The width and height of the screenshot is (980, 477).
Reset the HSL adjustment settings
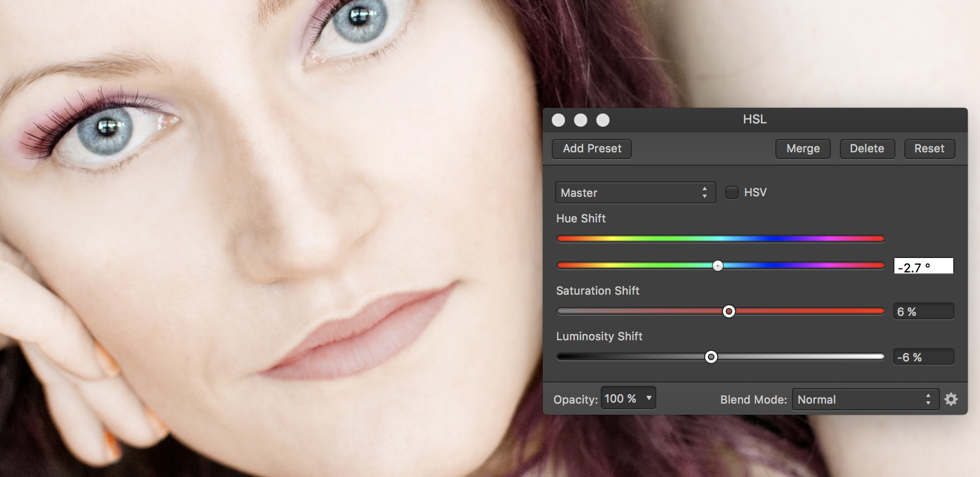929,148
